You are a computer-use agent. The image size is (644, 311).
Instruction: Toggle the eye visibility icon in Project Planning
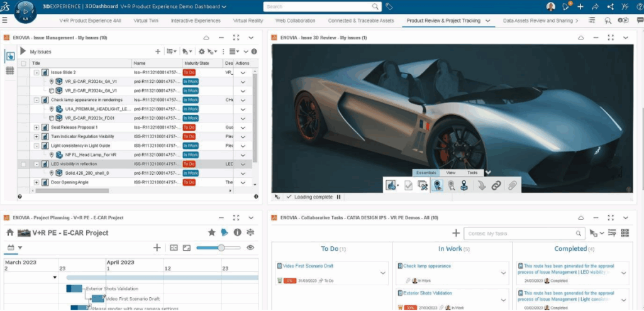250,248
